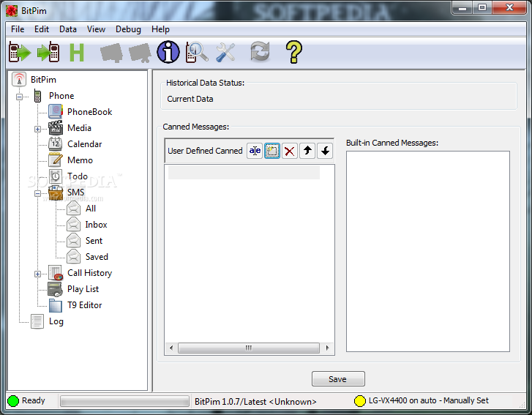Click the edit canned message icon
The width and height of the screenshot is (532, 415).
[255, 151]
